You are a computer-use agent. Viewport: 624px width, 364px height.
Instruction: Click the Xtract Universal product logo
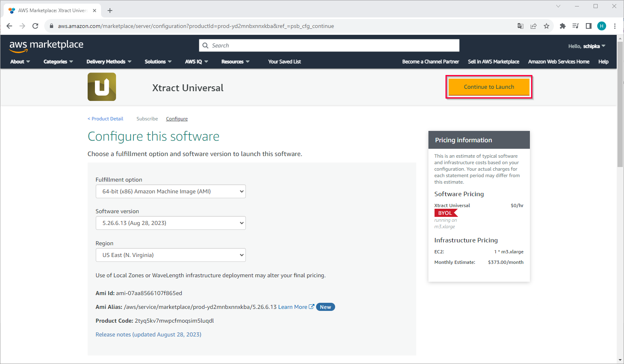pos(102,87)
